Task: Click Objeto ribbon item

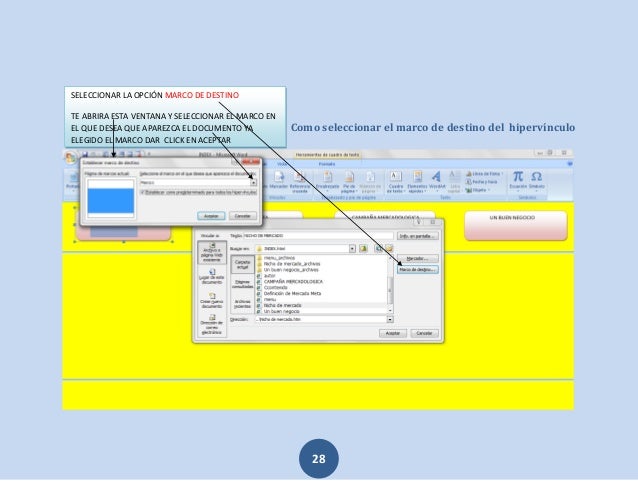Action: click(x=477, y=190)
